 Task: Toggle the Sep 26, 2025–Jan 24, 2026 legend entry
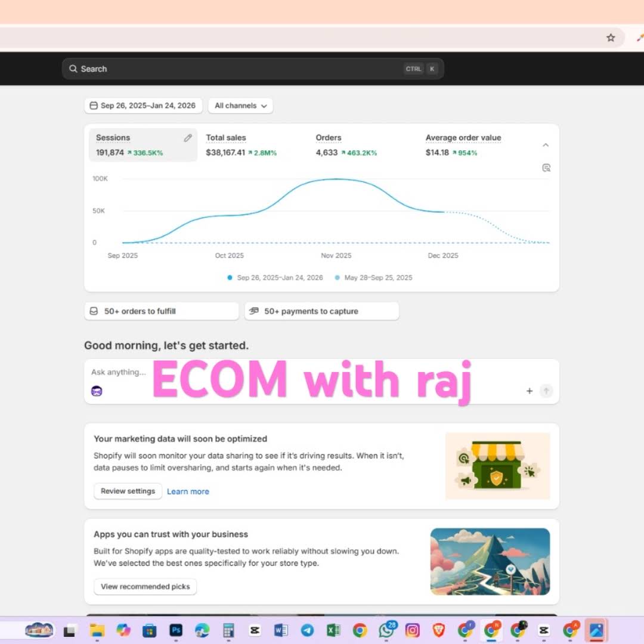[x=275, y=278]
